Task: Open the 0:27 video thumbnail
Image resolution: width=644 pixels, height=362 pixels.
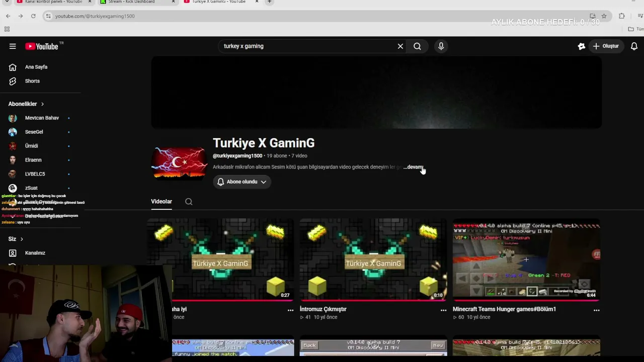Action: [220, 259]
